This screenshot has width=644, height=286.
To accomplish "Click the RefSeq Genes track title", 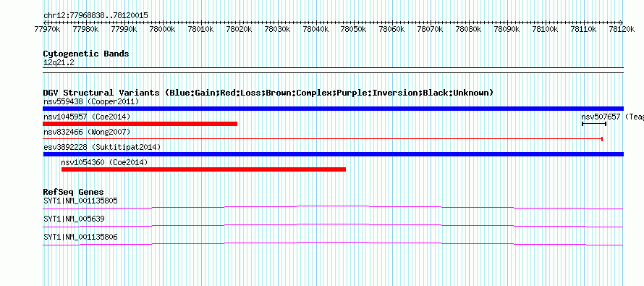I will pyautogui.click(x=73, y=192).
